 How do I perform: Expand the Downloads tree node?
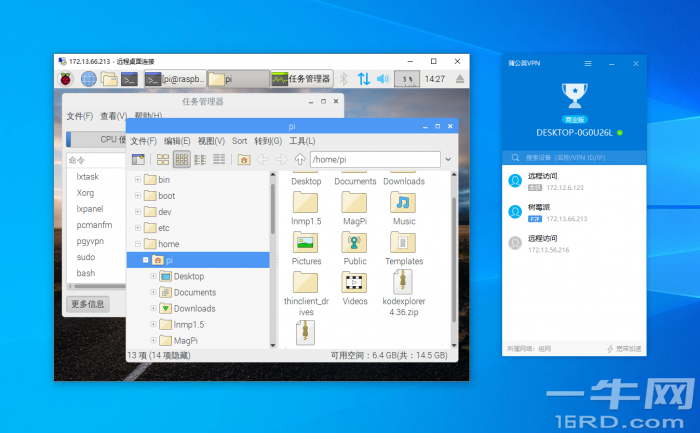click(153, 308)
